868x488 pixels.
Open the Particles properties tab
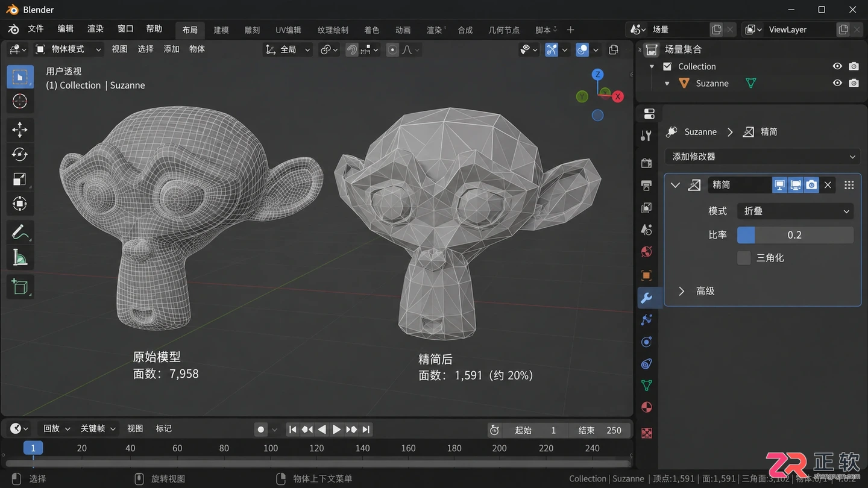[647, 319]
